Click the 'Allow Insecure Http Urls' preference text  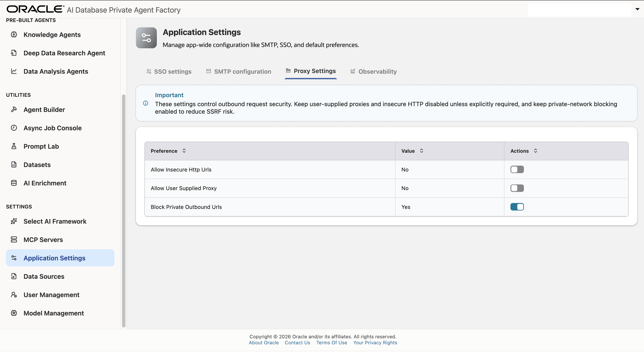[x=181, y=170]
